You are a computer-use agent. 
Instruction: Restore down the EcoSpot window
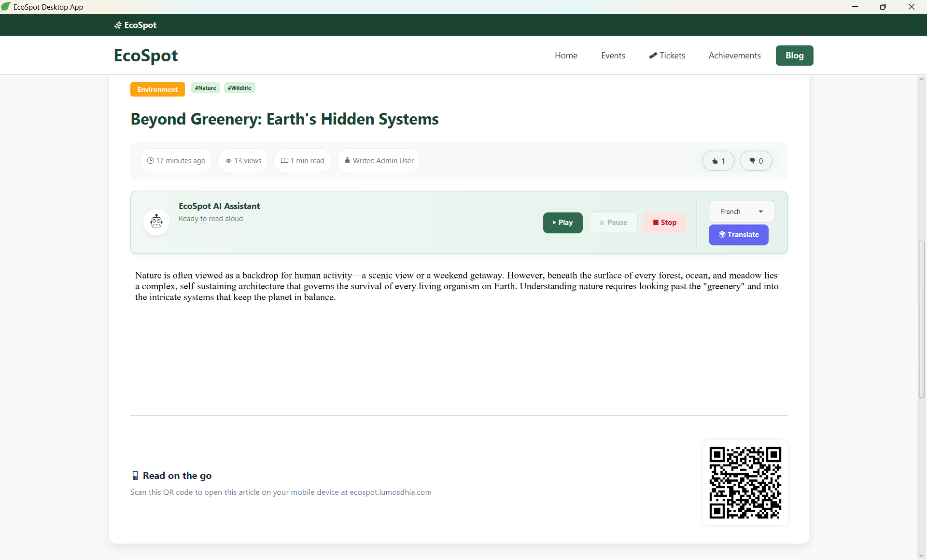[x=883, y=7]
